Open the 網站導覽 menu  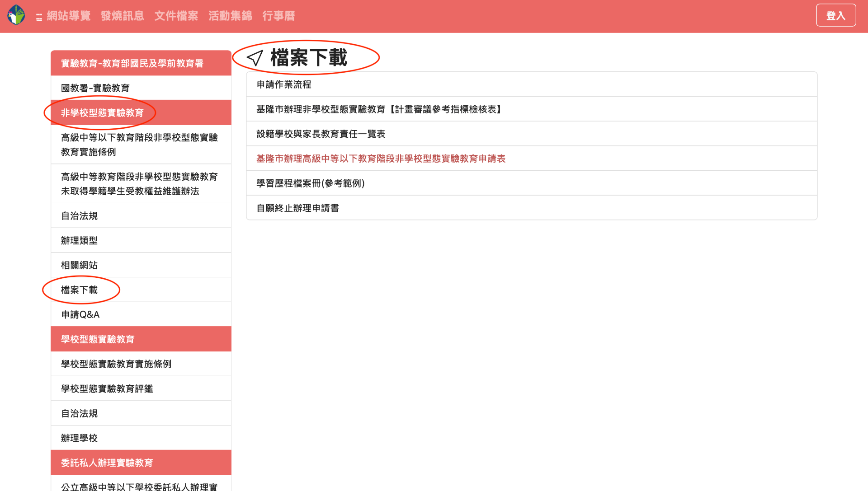[69, 16]
